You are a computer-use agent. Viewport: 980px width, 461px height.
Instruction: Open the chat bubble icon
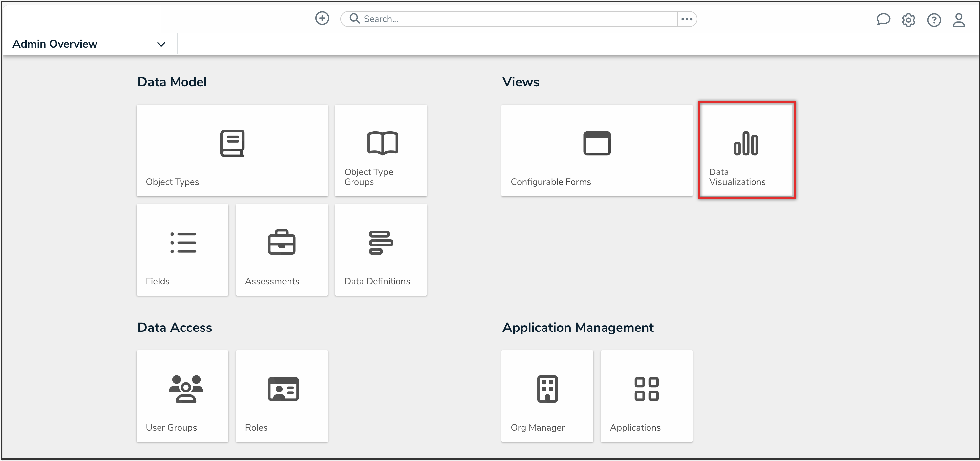pos(883,19)
